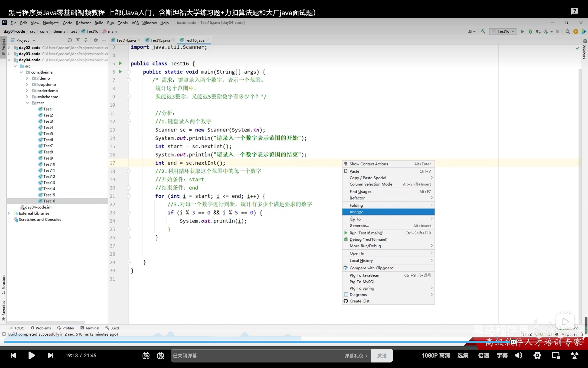588x368 pixels.
Task: Toggle picture-in-picture mode in video player
Action: pyautogui.click(x=556, y=356)
